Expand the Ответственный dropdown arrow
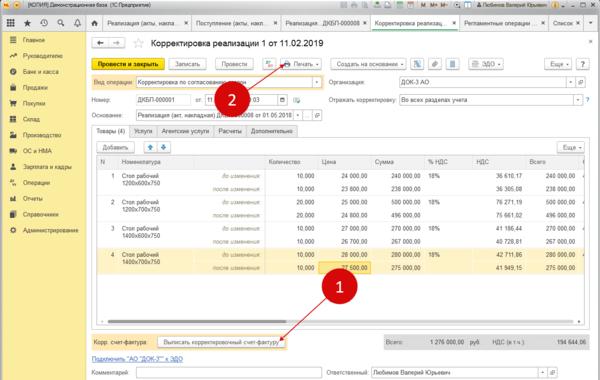The width and height of the screenshot is (600, 380). [x=543, y=372]
